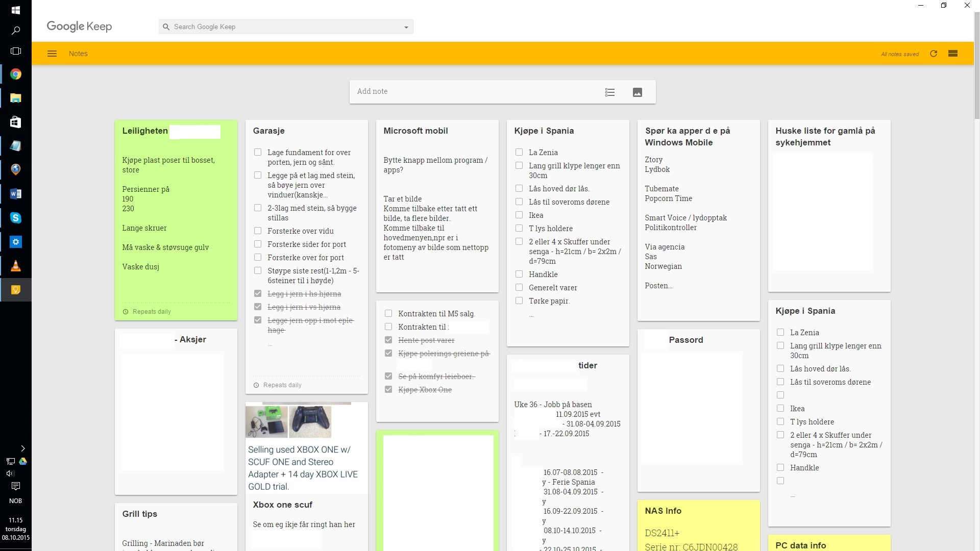Click the volume tray icon
The image size is (980, 551).
point(10,473)
